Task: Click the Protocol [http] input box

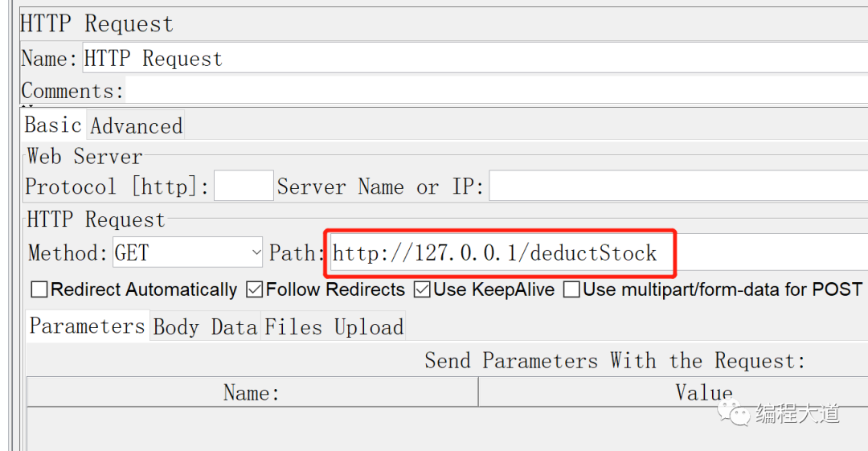Action: click(x=244, y=187)
